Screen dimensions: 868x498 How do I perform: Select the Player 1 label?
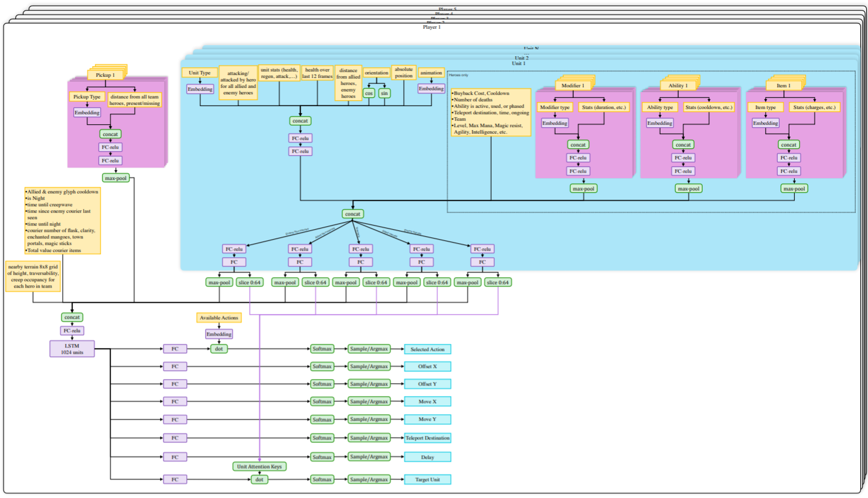pyautogui.click(x=431, y=27)
